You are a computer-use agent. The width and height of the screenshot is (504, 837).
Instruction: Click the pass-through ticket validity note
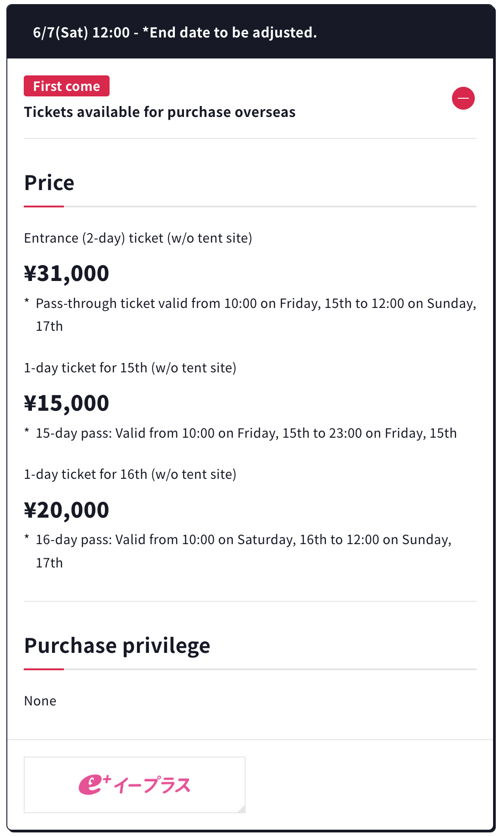point(256,304)
